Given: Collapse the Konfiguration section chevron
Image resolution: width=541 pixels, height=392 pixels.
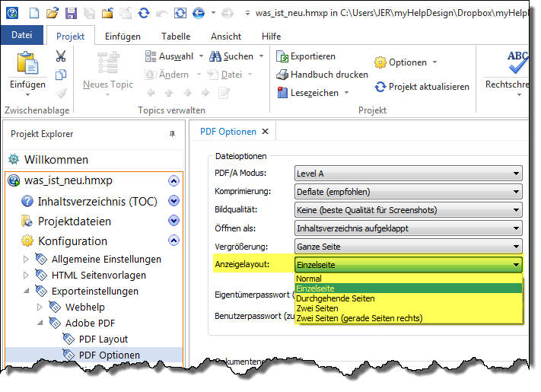Looking at the screenshot, I should tap(173, 241).
